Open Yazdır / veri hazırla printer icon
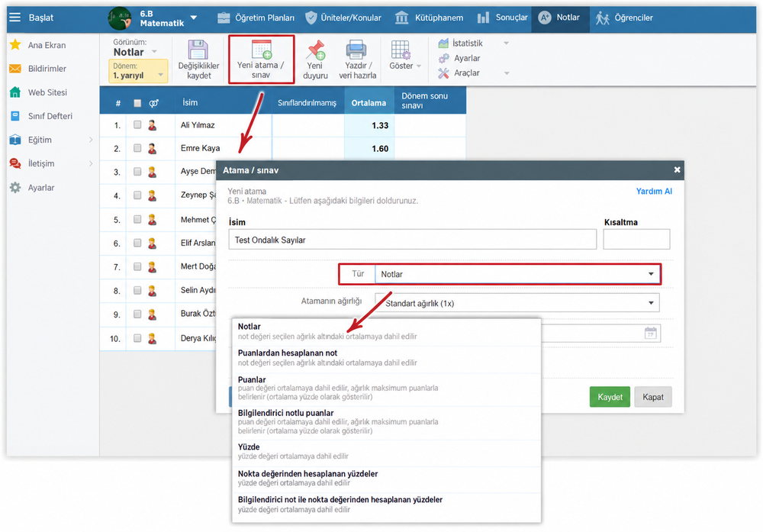This screenshot has width=763, height=532. point(356,49)
